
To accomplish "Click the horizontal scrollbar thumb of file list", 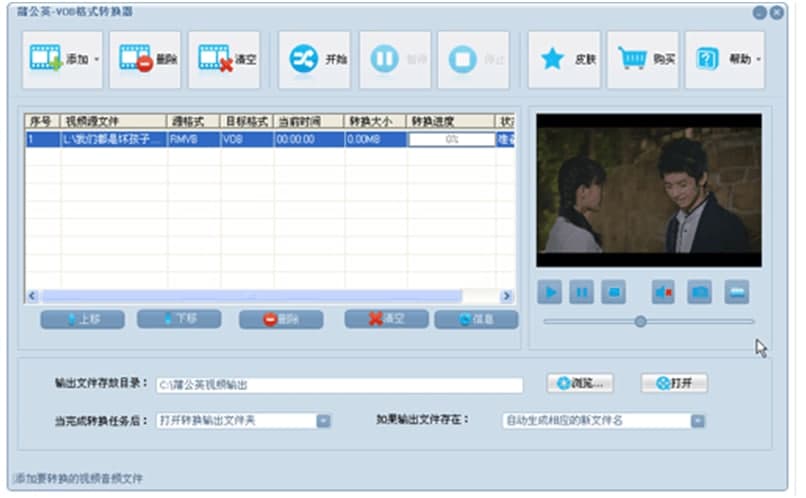I will pos(252,296).
